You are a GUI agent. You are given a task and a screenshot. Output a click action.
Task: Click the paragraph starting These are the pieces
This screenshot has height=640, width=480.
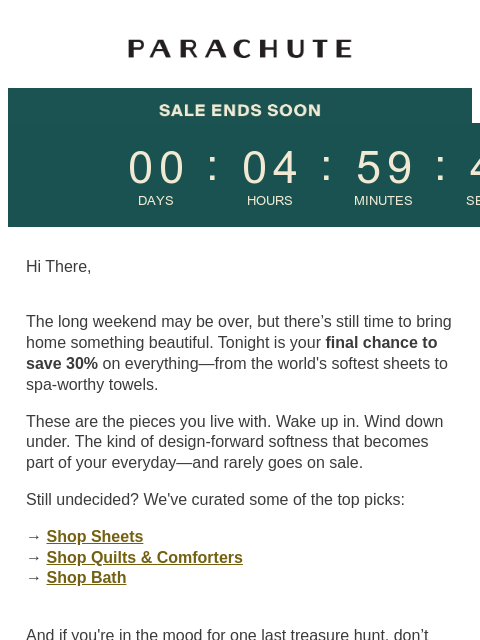(235, 442)
